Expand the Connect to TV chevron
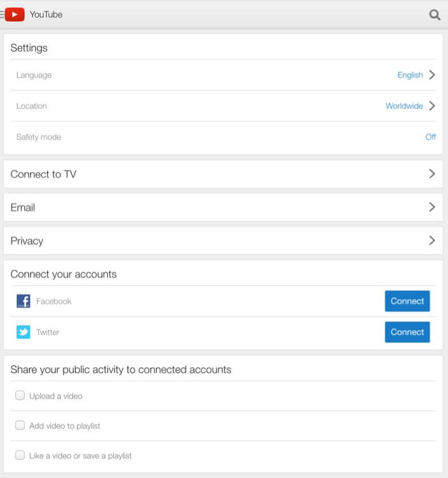The image size is (448, 478). click(432, 174)
